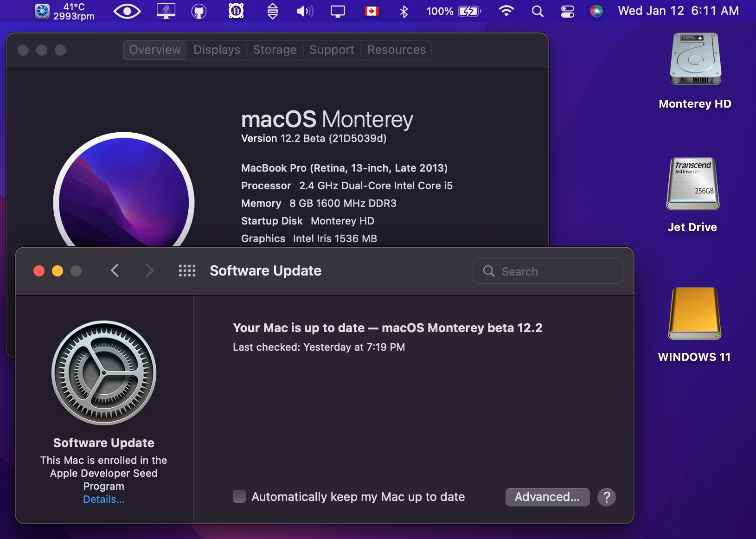The width and height of the screenshot is (756, 539).
Task: Click the Software Update gear icon
Action: coord(104,373)
